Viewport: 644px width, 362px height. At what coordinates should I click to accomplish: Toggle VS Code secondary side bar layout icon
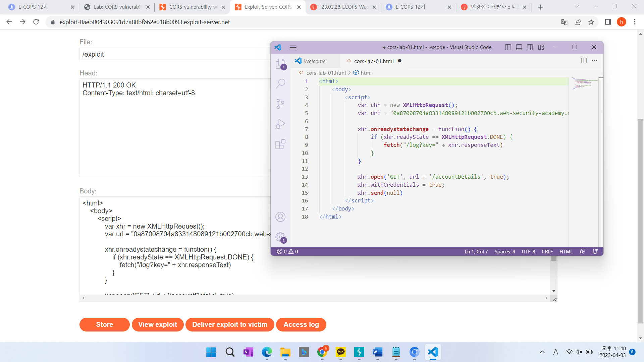click(x=530, y=47)
